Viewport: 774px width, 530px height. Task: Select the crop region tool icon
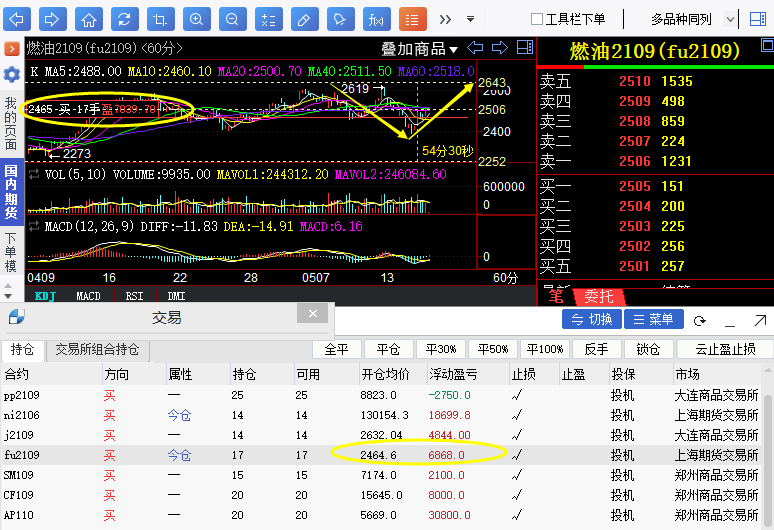[160, 20]
